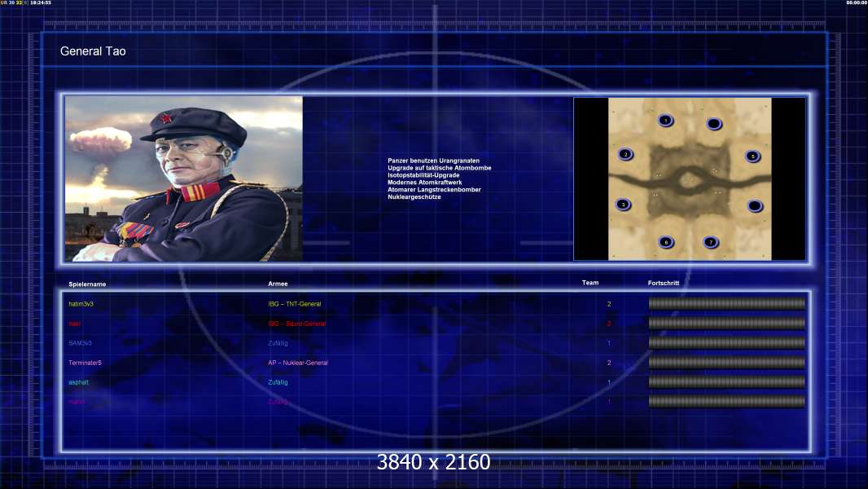Viewport: 868px width, 489px height.
Task: Click the "Team" column header
Action: coord(590,283)
